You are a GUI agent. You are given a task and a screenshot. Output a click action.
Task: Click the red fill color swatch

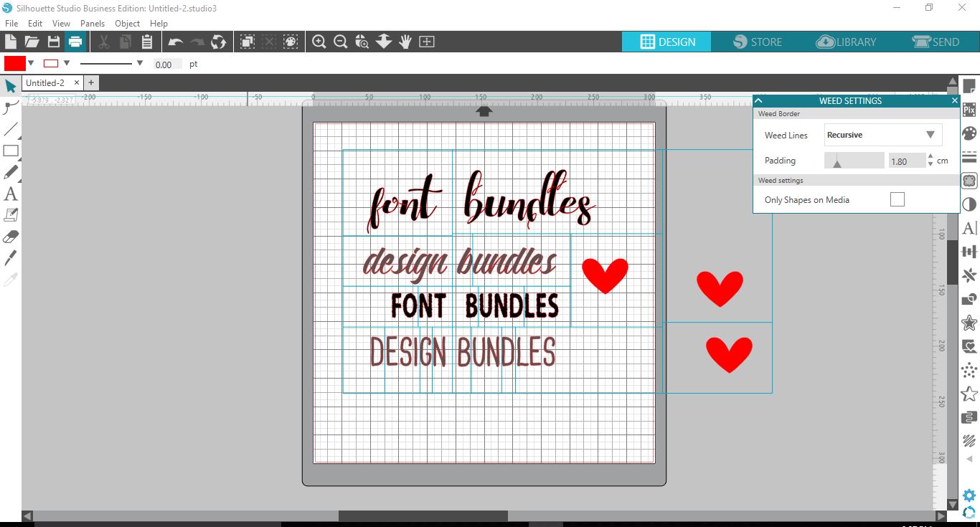pyautogui.click(x=15, y=64)
